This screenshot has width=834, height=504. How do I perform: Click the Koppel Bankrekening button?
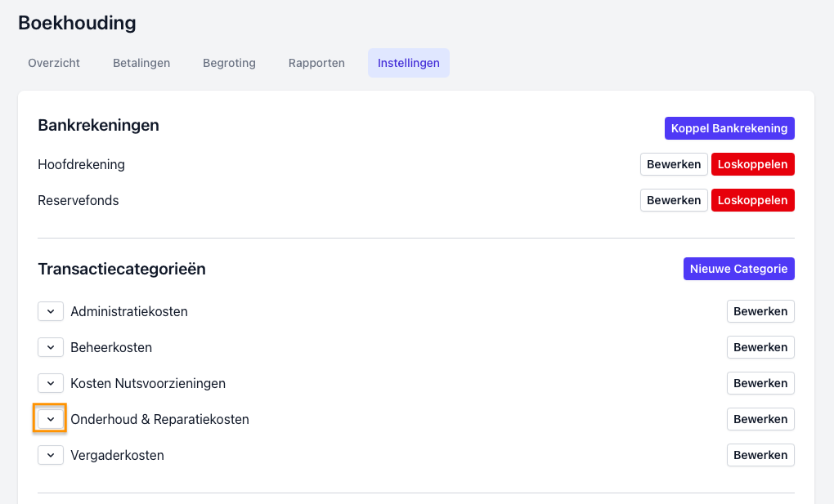(x=729, y=128)
